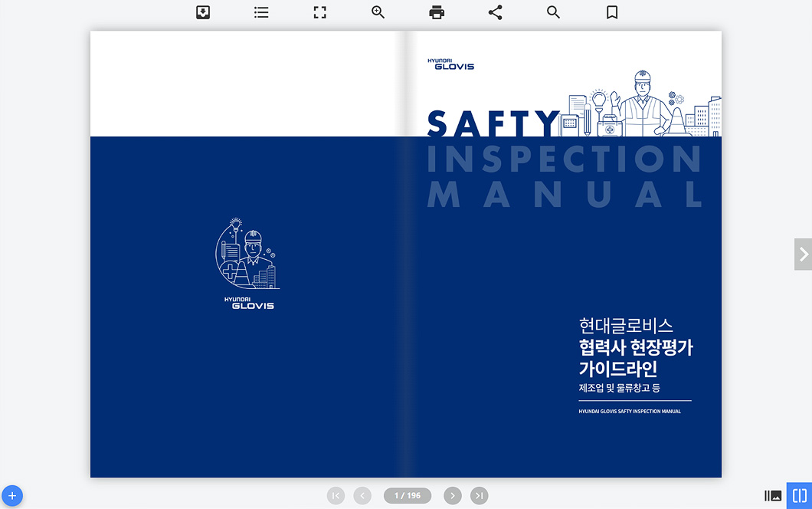812x509 pixels.
Task: Toggle the two-page spread view
Action: tap(800, 496)
